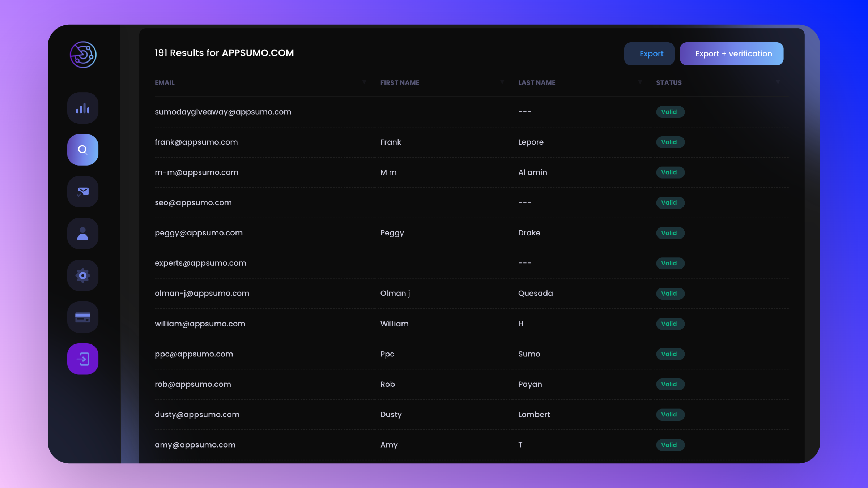Click first name William
Image resolution: width=868 pixels, height=488 pixels.
pos(394,324)
